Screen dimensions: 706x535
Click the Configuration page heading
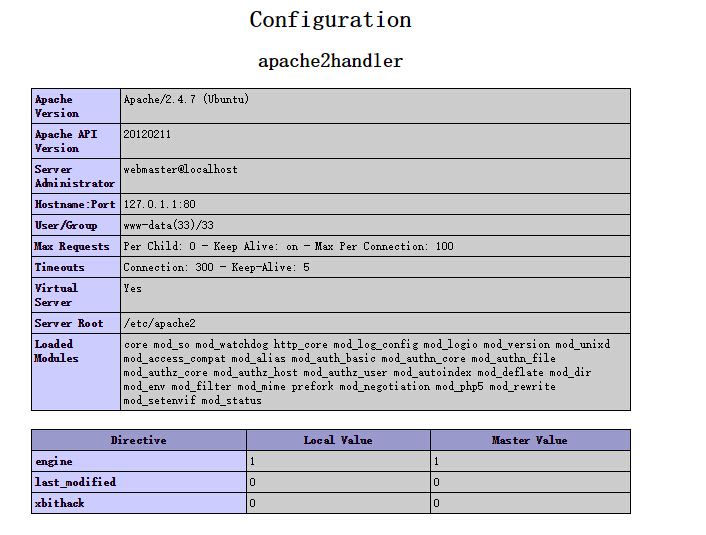coord(330,20)
